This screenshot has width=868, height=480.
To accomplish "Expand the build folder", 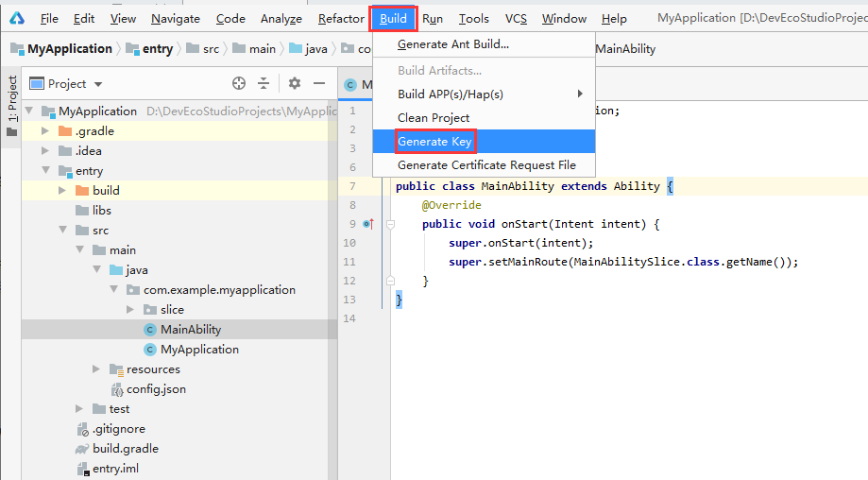I will tap(62, 191).
